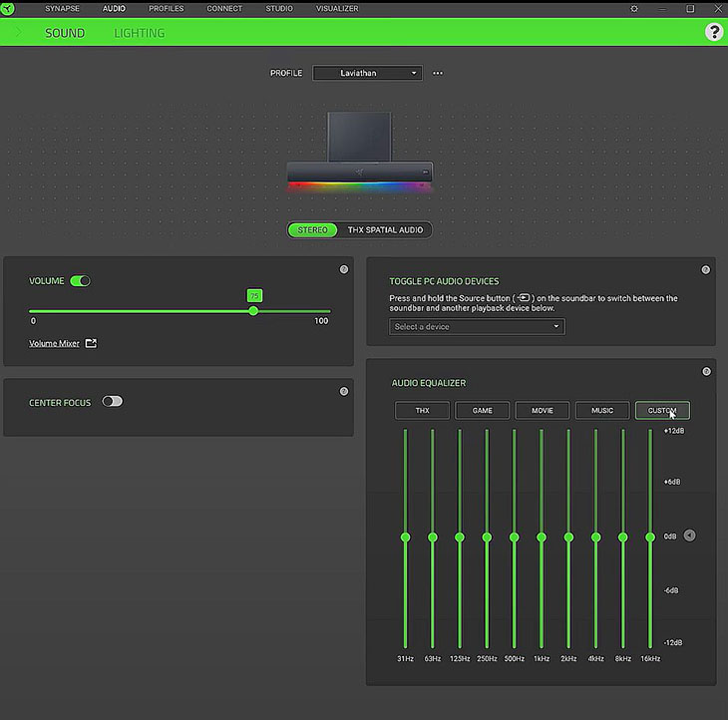Apply the THX equalizer preset
The height and width of the screenshot is (720, 728).
(x=422, y=411)
